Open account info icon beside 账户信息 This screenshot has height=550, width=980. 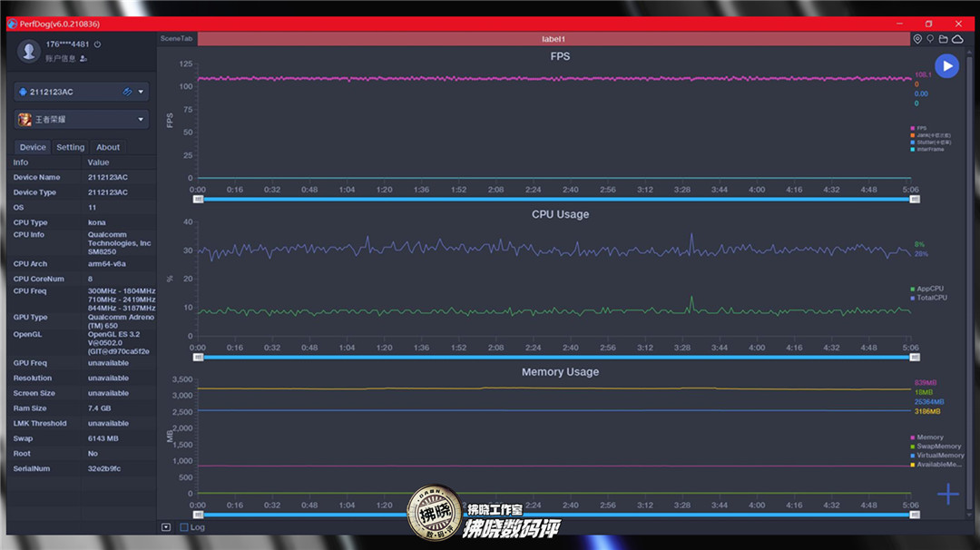83,59
